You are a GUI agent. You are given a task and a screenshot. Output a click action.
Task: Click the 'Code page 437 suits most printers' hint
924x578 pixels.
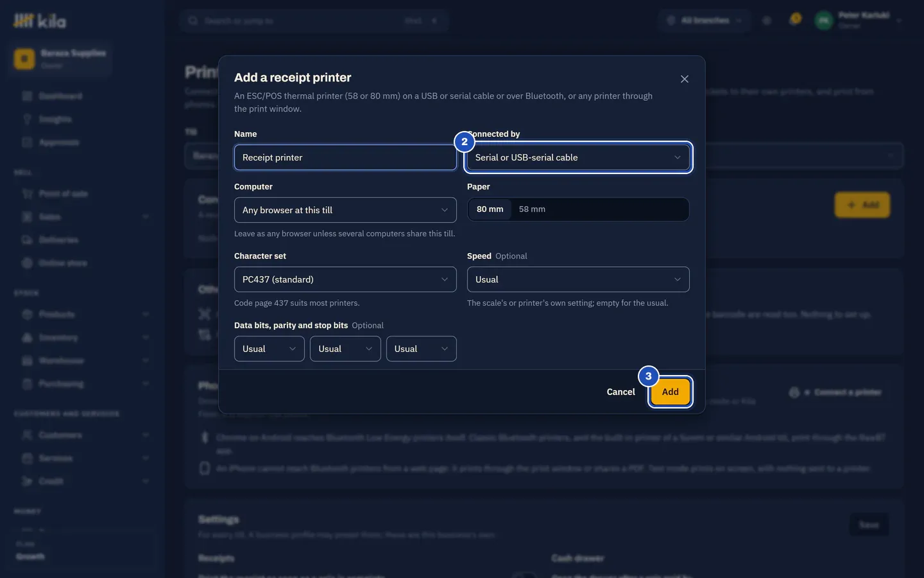point(297,303)
